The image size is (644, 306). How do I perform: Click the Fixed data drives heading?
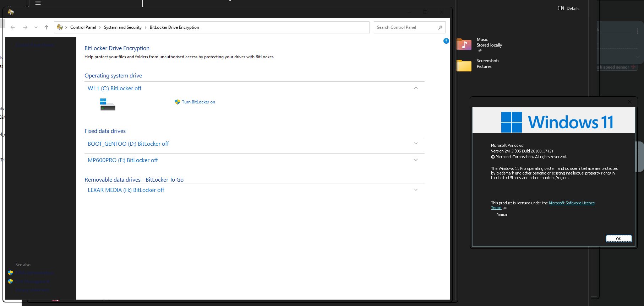[105, 131]
